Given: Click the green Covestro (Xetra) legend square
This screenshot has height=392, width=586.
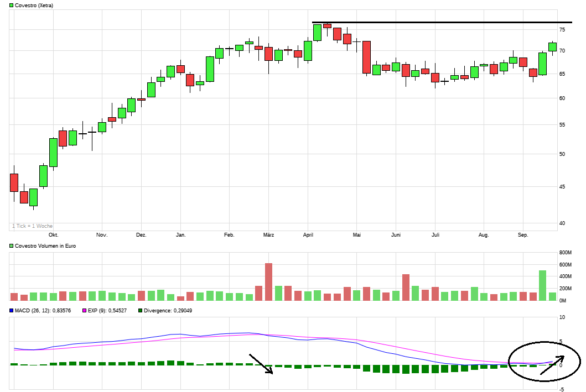Looking at the screenshot, I should click(x=11, y=6).
